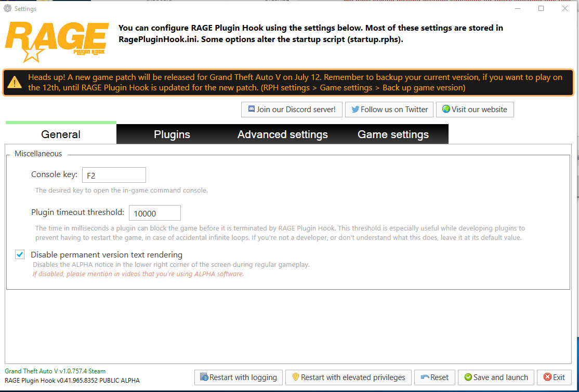The image size is (579, 392).
Task: Open the Plugins tab
Action: point(172,134)
